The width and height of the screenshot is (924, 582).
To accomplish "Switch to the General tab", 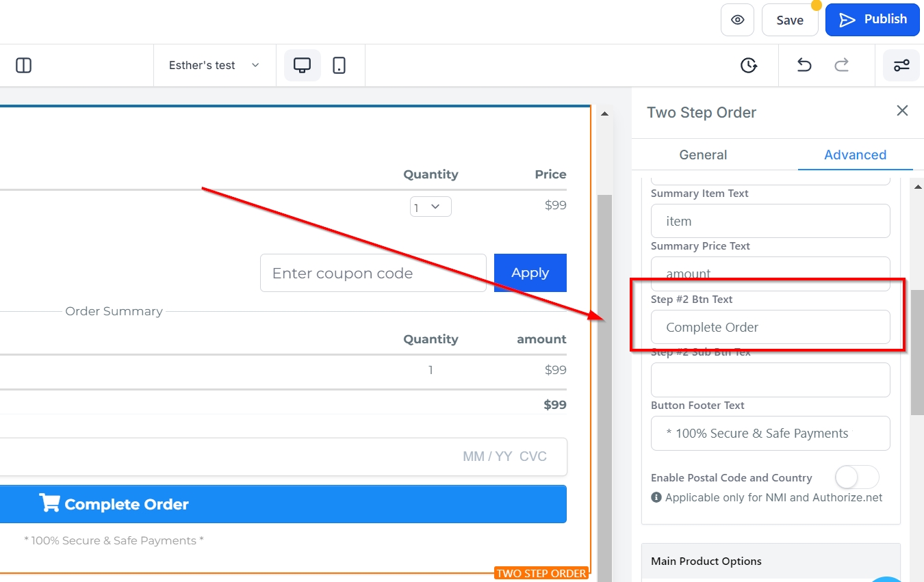I will tap(703, 155).
